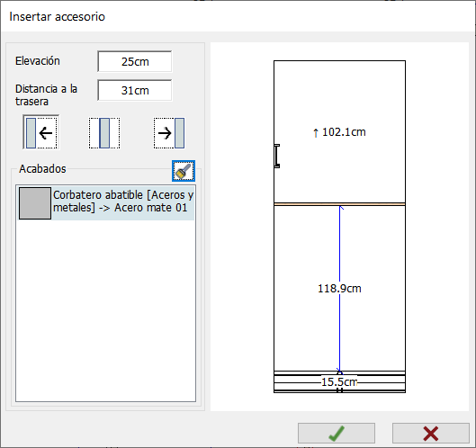This screenshot has width=476, height=448.
Task: Click the Acabados group label
Action: (42, 169)
